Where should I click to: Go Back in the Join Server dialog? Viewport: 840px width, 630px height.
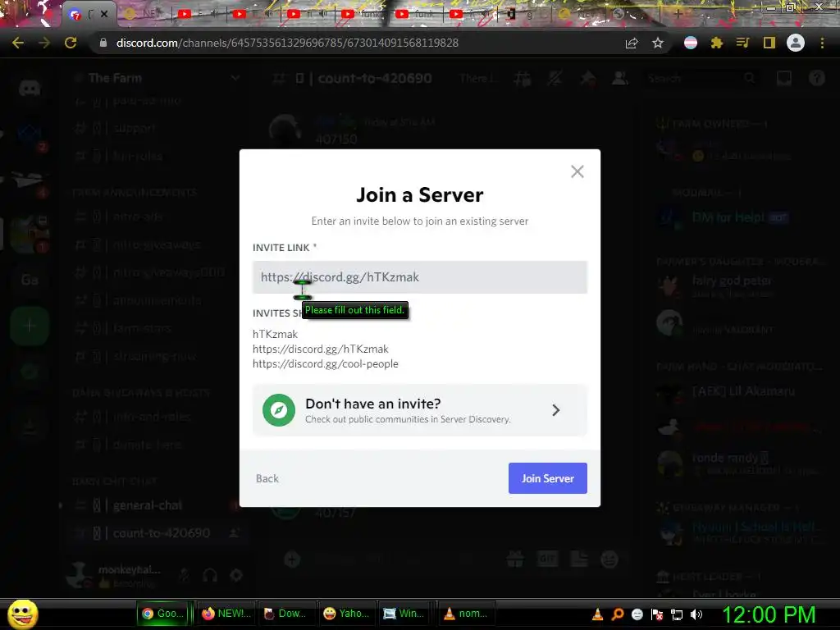[267, 478]
